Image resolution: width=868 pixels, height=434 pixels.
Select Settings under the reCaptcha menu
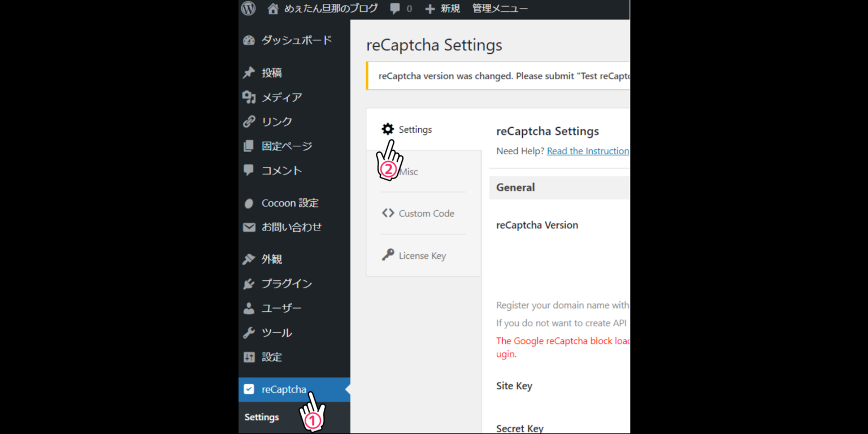click(x=262, y=416)
